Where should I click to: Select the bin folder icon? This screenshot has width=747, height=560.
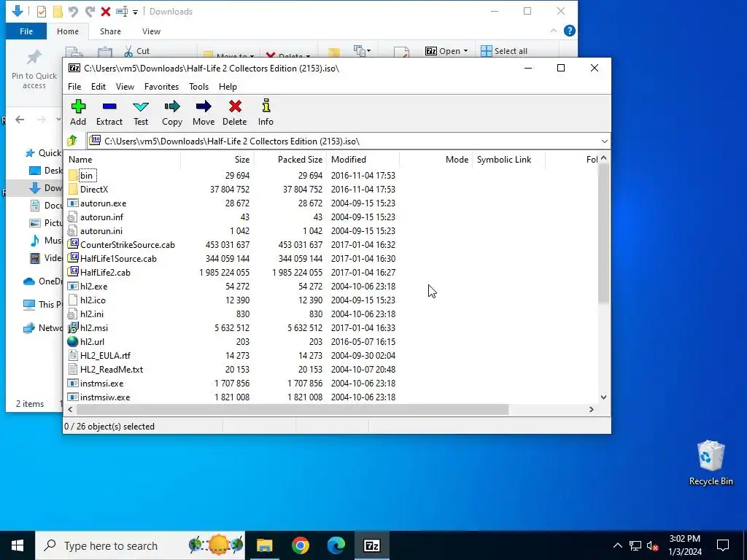click(73, 175)
